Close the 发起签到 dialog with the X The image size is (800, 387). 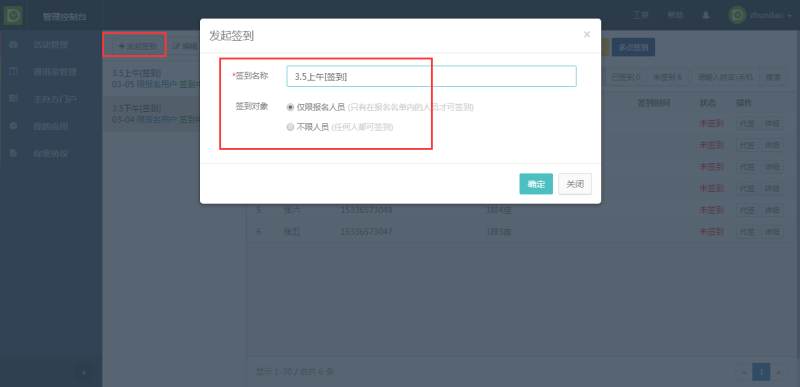click(x=587, y=35)
